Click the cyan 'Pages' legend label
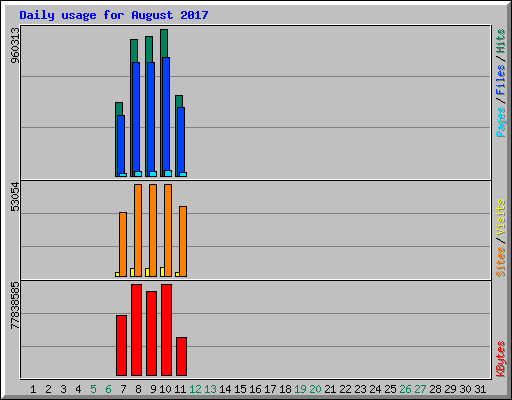 [501, 122]
